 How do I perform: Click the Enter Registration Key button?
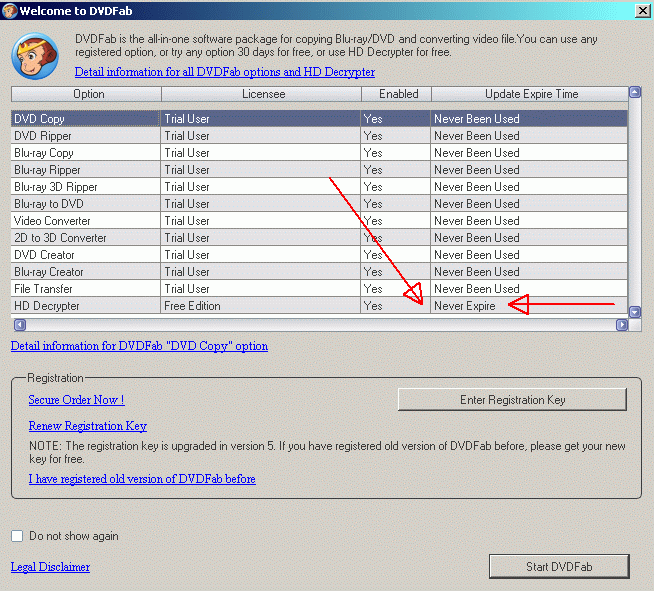click(x=512, y=400)
